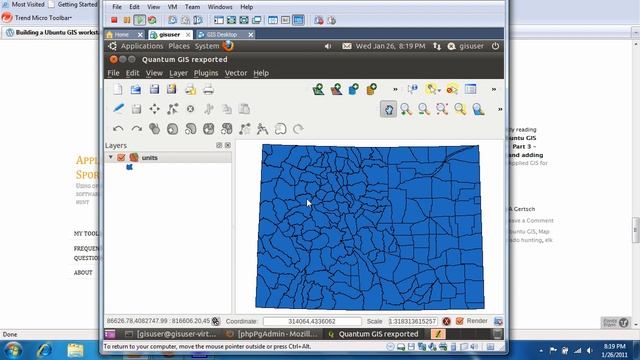The image size is (640, 360).
Task: Click the VMware Suspend pause icon
Action: 127,20
